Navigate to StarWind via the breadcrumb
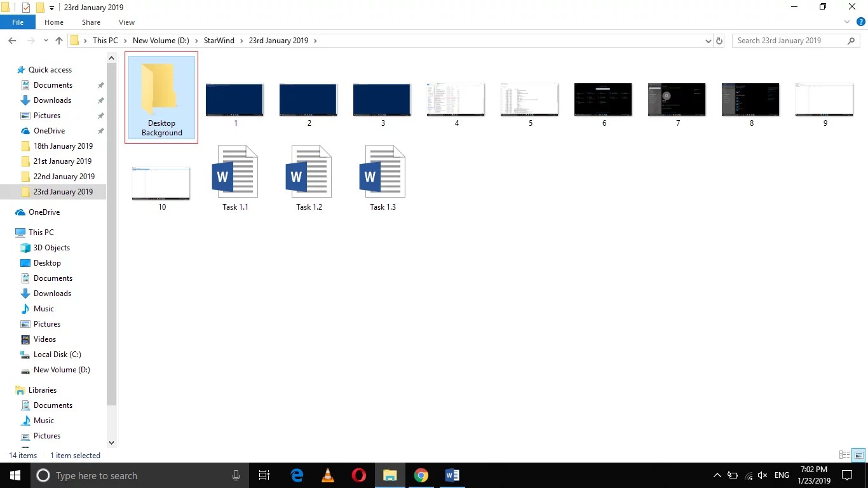 (219, 40)
